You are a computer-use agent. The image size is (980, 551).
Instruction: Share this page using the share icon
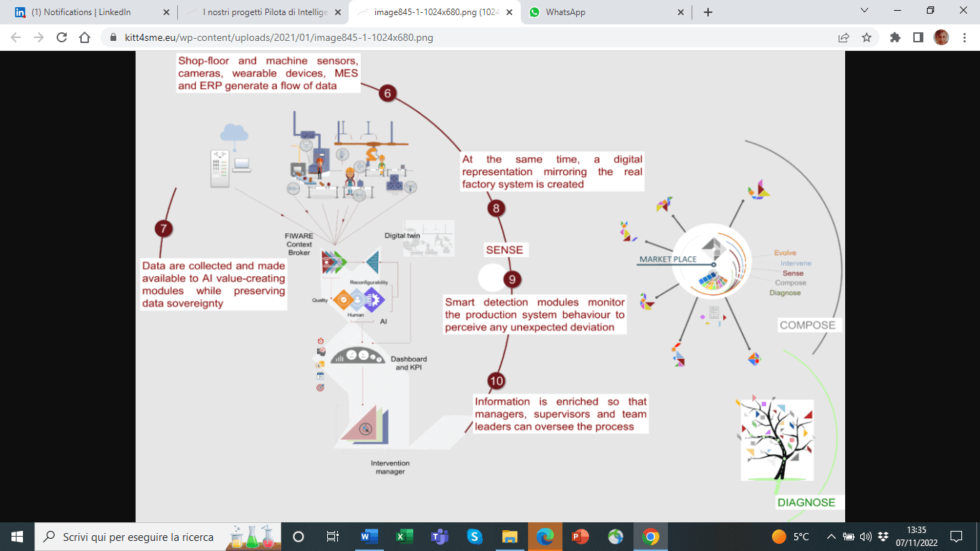(844, 37)
